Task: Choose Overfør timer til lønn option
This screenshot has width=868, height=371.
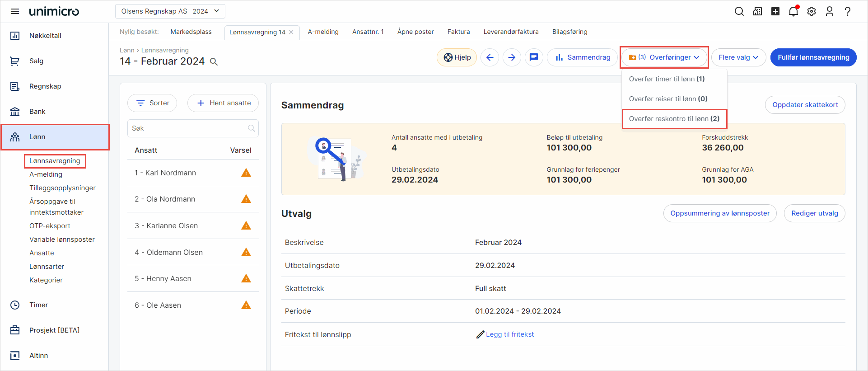Action: tap(667, 79)
